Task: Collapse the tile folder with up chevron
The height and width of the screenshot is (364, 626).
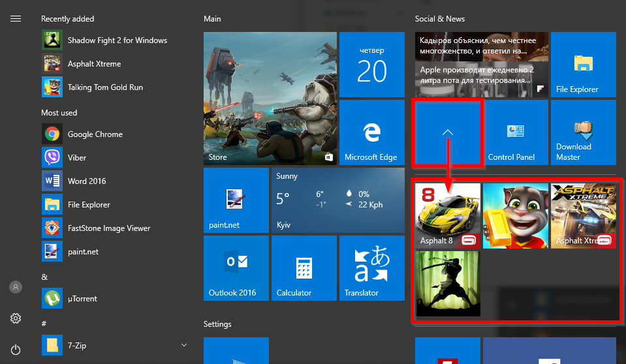Action: point(448,132)
